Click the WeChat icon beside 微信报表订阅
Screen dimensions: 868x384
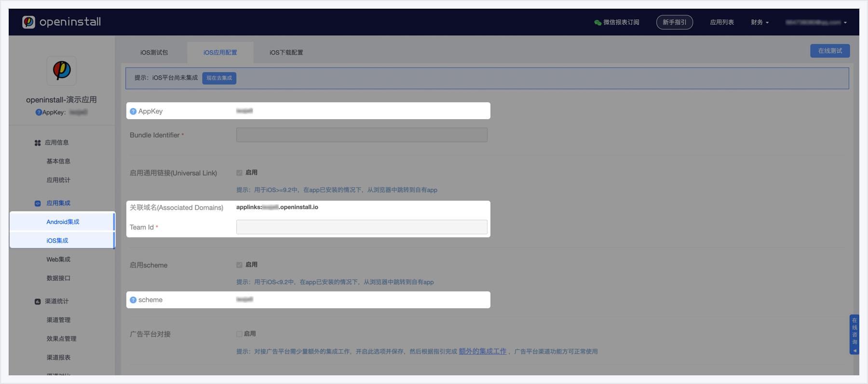(x=597, y=22)
